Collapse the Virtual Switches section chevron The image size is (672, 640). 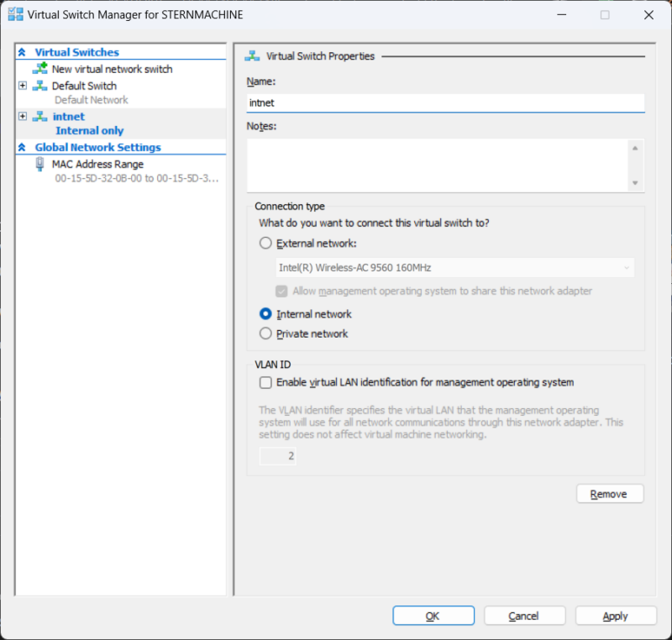pyautogui.click(x=22, y=52)
